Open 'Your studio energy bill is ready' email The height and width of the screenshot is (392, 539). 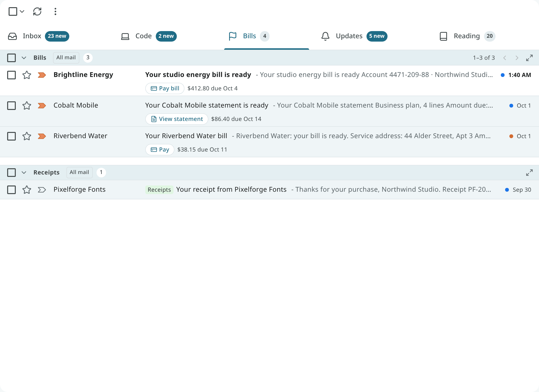click(x=198, y=75)
